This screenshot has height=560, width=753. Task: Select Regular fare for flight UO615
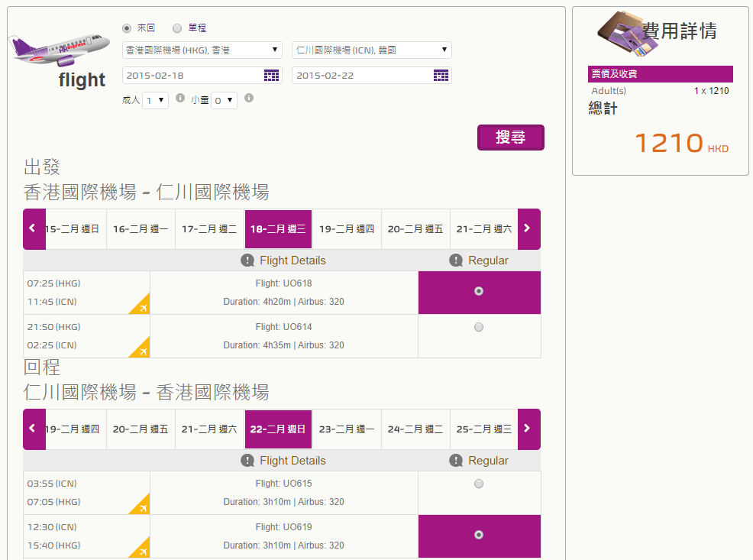pos(479,484)
